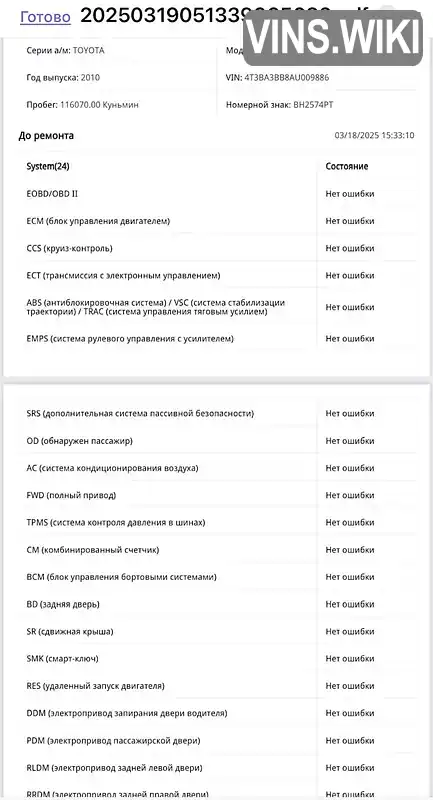
Task: Select the ABS / VSC / TRAC row
Action: [221, 307]
